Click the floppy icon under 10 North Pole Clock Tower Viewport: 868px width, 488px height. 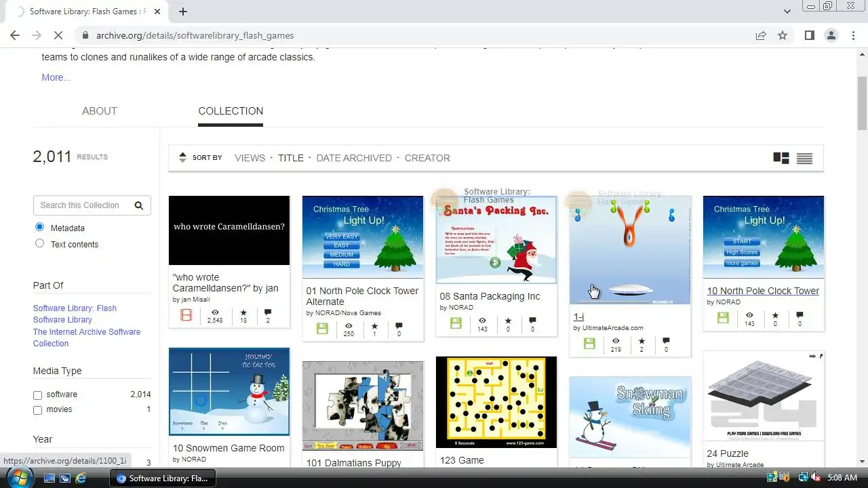coord(723,318)
